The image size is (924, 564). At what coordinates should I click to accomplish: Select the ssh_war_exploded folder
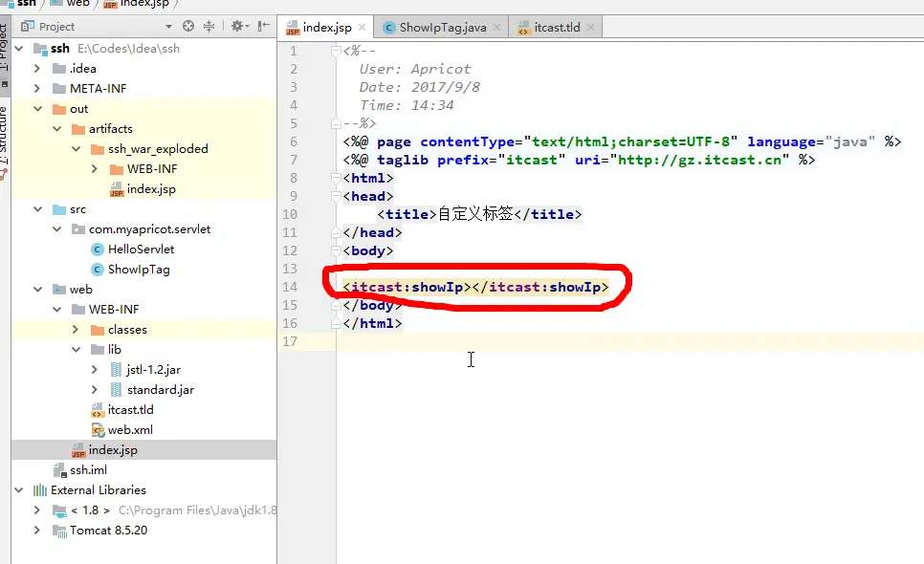pyautogui.click(x=158, y=149)
